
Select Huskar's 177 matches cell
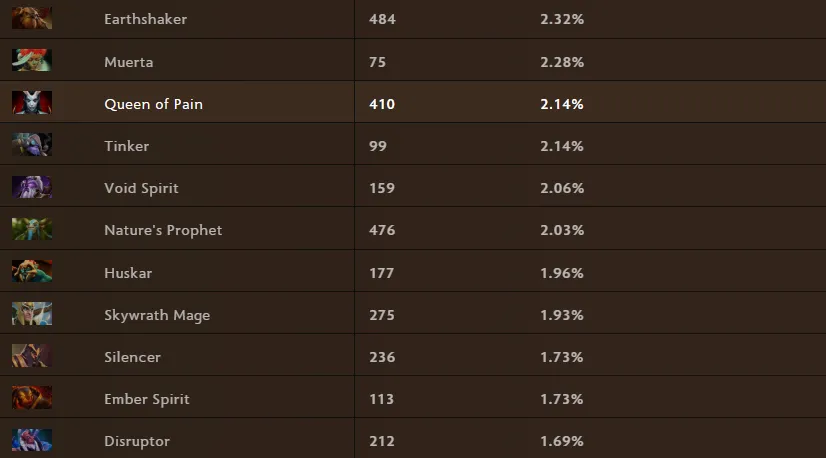381,273
